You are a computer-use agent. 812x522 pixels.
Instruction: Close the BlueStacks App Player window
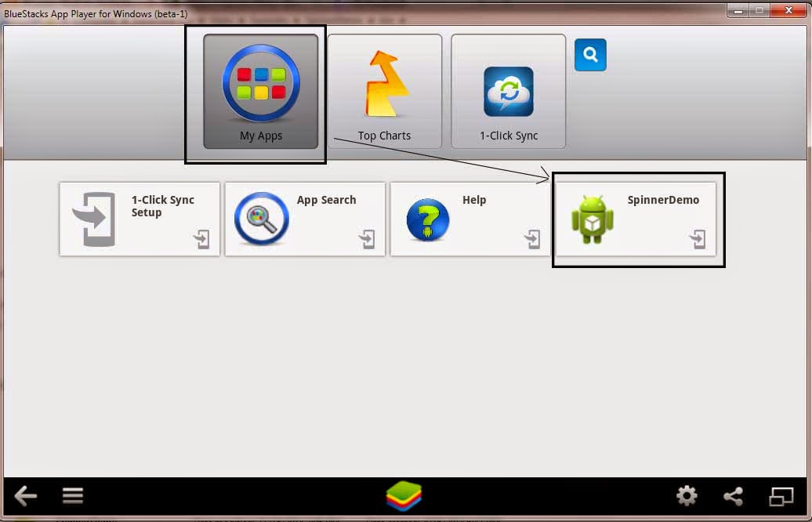pos(788,10)
